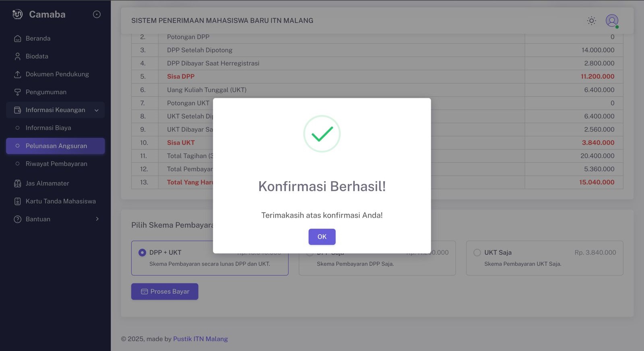Open Dokumen Pendukung upload icon

[17, 74]
